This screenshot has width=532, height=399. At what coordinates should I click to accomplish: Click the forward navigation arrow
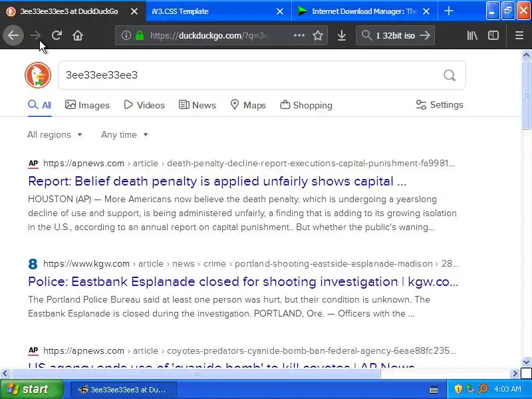click(x=35, y=35)
